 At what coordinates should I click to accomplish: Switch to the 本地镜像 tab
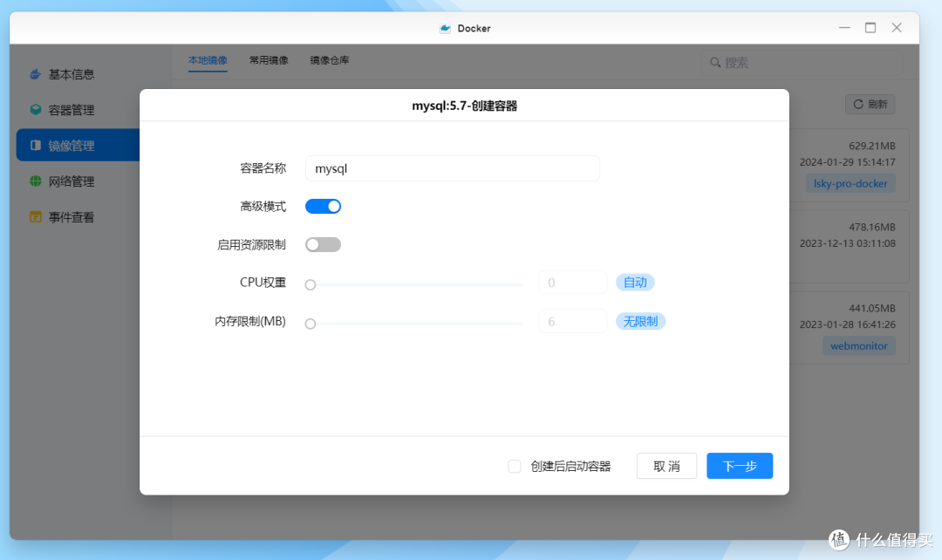[x=208, y=61]
